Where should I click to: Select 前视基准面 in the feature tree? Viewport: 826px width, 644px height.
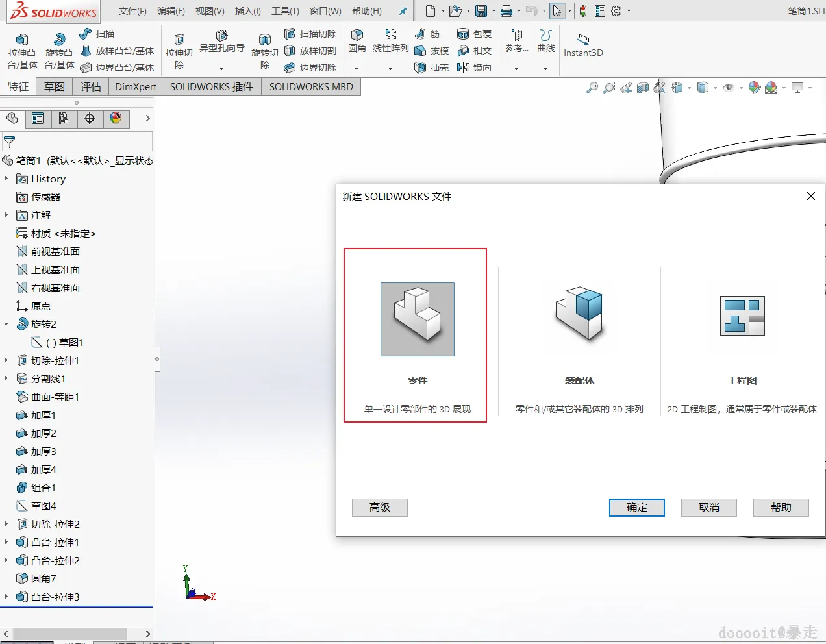[48, 251]
